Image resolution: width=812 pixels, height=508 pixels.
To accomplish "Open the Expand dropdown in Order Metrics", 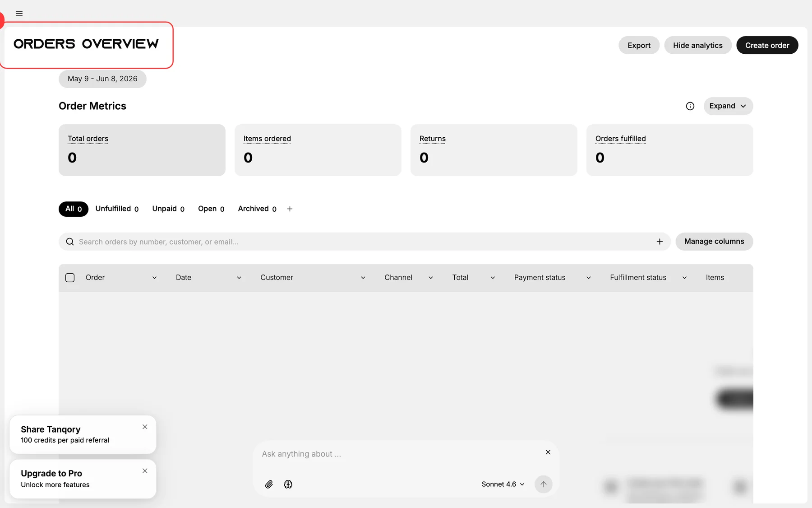I will click(x=728, y=106).
